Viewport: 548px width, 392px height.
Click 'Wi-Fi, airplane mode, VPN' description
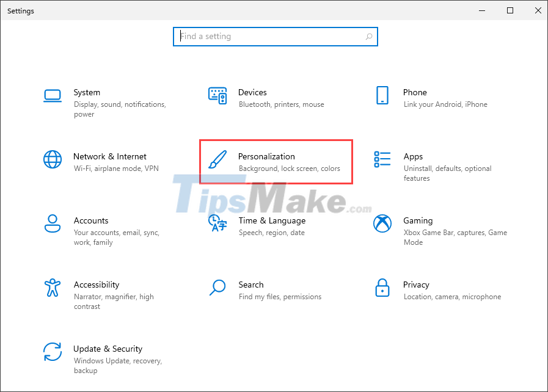click(x=116, y=169)
